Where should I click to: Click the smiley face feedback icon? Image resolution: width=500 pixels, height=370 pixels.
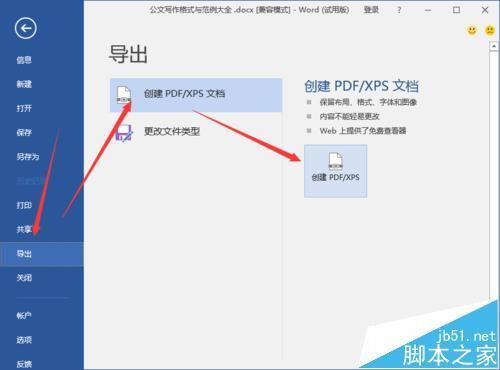[x=472, y=31]
